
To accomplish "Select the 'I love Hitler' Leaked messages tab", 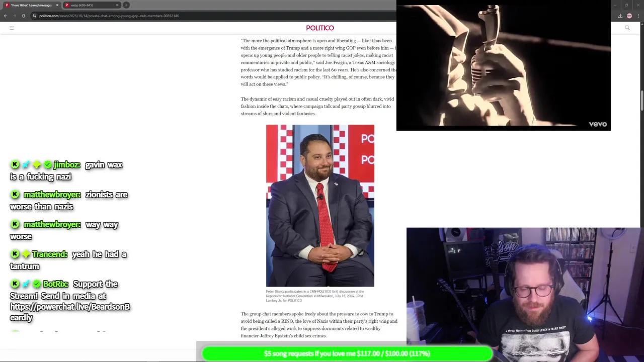I will point(31,5).
